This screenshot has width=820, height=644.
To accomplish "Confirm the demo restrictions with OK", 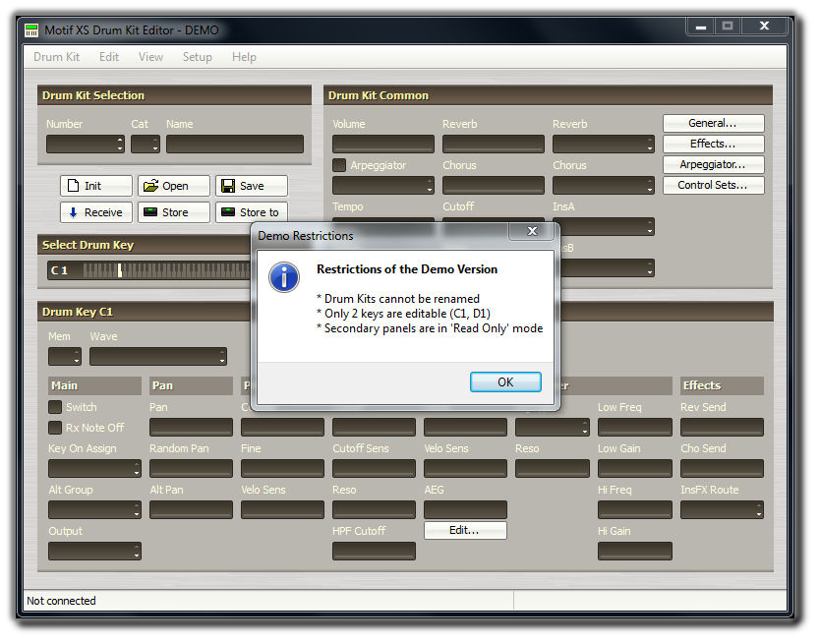I will coord(505,381).
